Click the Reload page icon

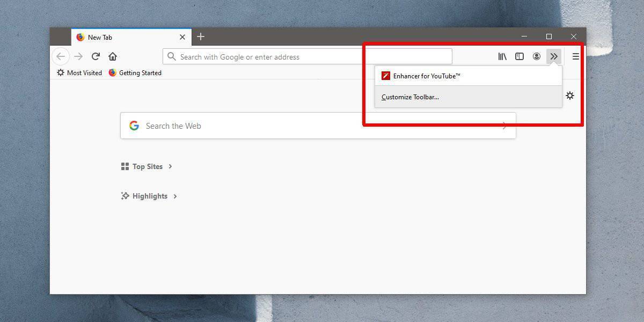(96, 56)
